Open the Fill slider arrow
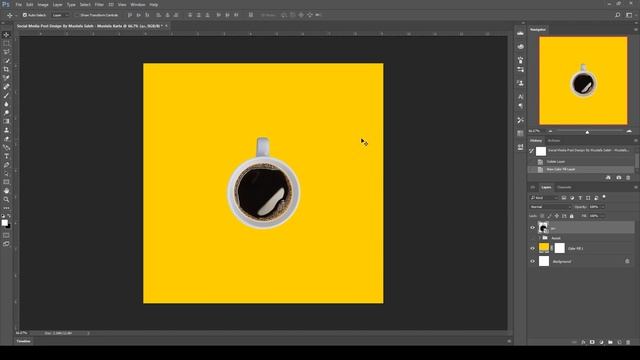This screenshot has height=360, width=640. click(602, 216)
